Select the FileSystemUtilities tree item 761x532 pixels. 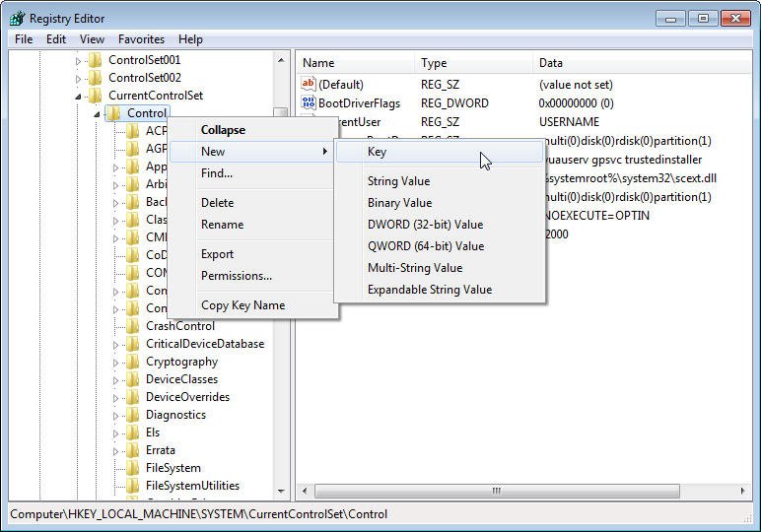(192, 486)
